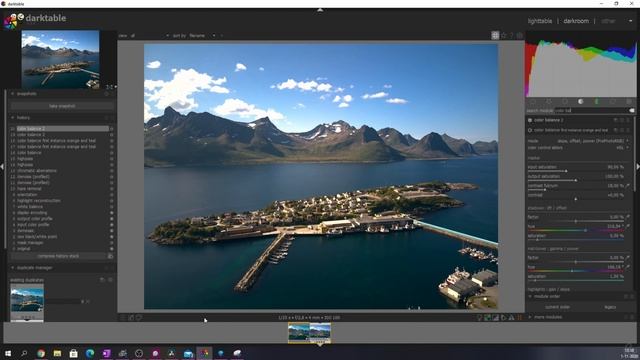Adjust the shadows hue slider
Viewport: 640px width, 360px height.
576,228
